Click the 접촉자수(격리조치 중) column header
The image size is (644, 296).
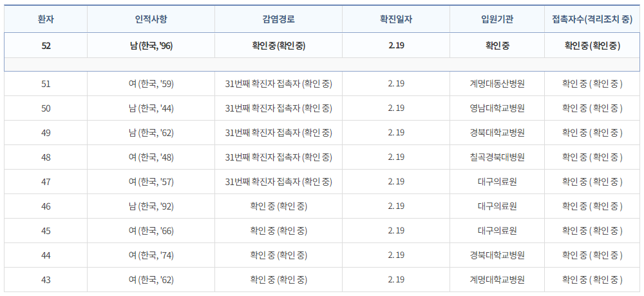point(592,19)
